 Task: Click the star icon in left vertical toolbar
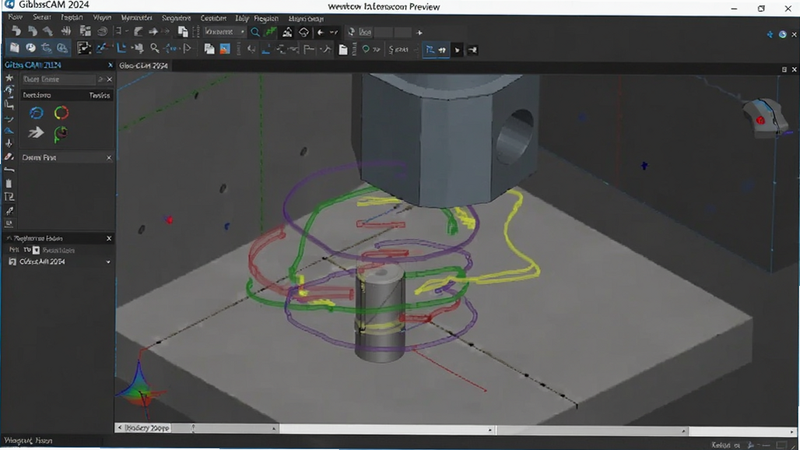click(x=9, y=78)
